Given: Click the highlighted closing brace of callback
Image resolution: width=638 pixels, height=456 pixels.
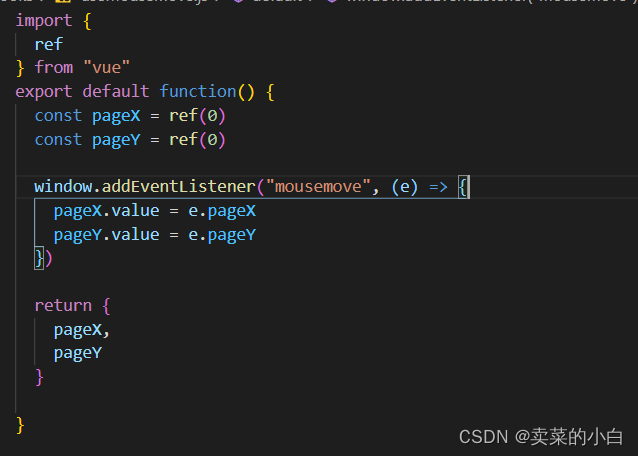Looking at the screenshot, I should point(39,258).
